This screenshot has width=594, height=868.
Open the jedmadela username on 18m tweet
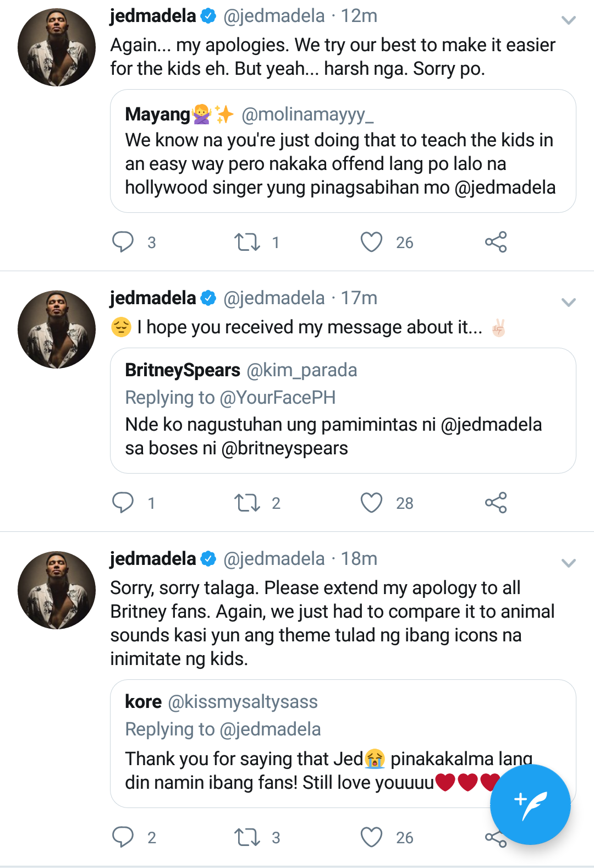(153, 559)
